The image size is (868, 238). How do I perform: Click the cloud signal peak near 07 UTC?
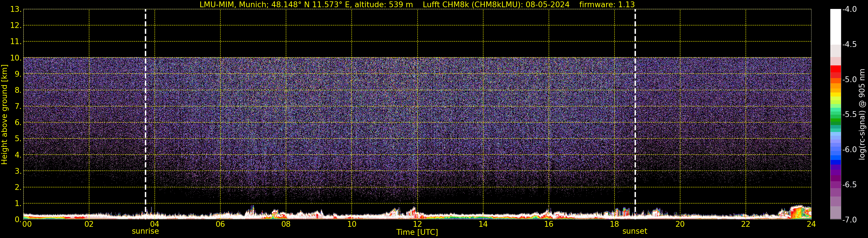pos(251,211)
